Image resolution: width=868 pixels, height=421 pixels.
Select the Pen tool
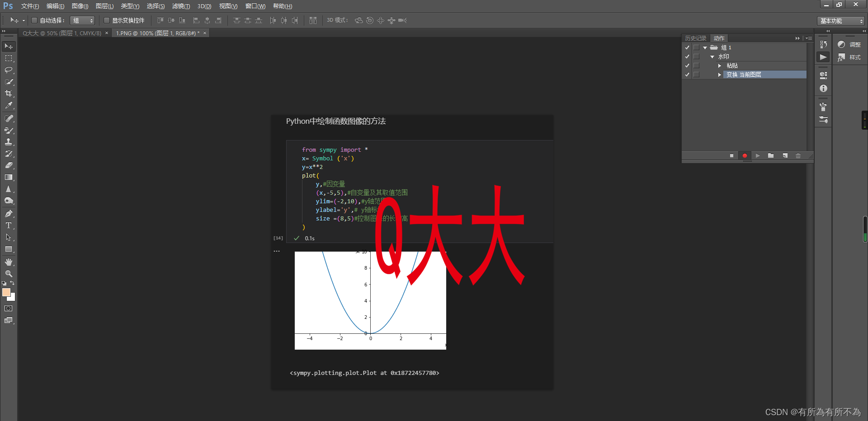[9, 214]
